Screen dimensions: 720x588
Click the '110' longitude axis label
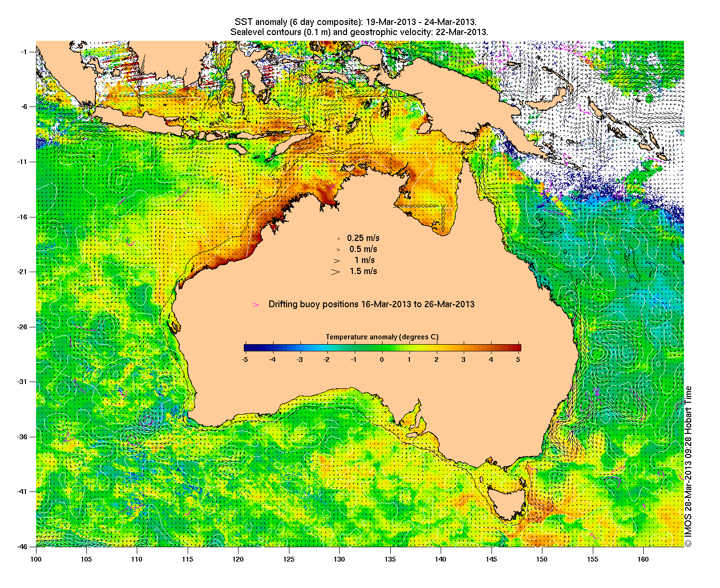click(137, 559)
